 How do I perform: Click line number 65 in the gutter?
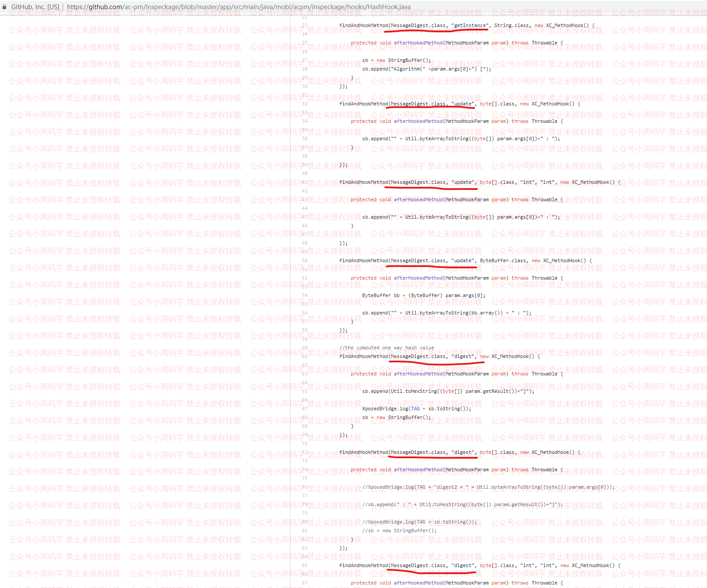(x=305, y=391)
